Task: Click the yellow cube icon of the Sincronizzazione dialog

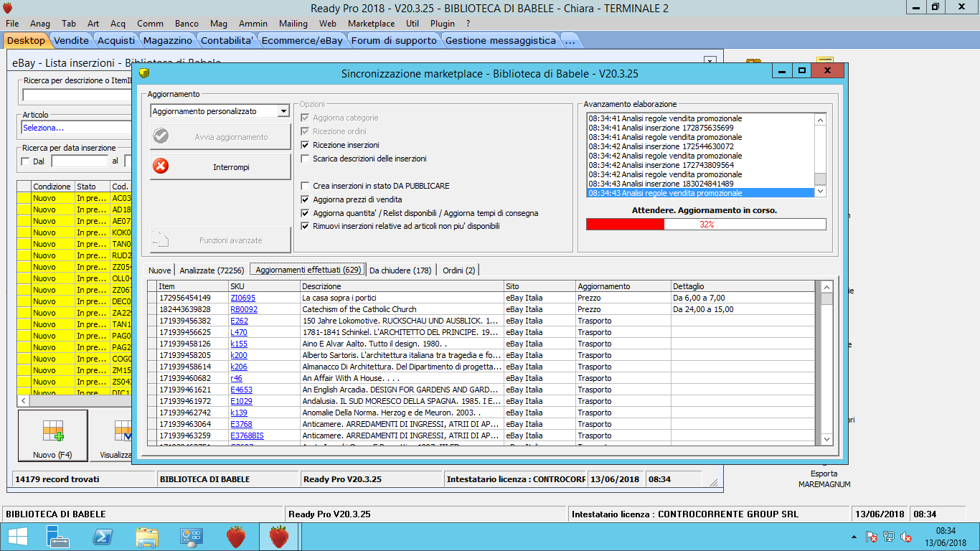Action: 144,72
